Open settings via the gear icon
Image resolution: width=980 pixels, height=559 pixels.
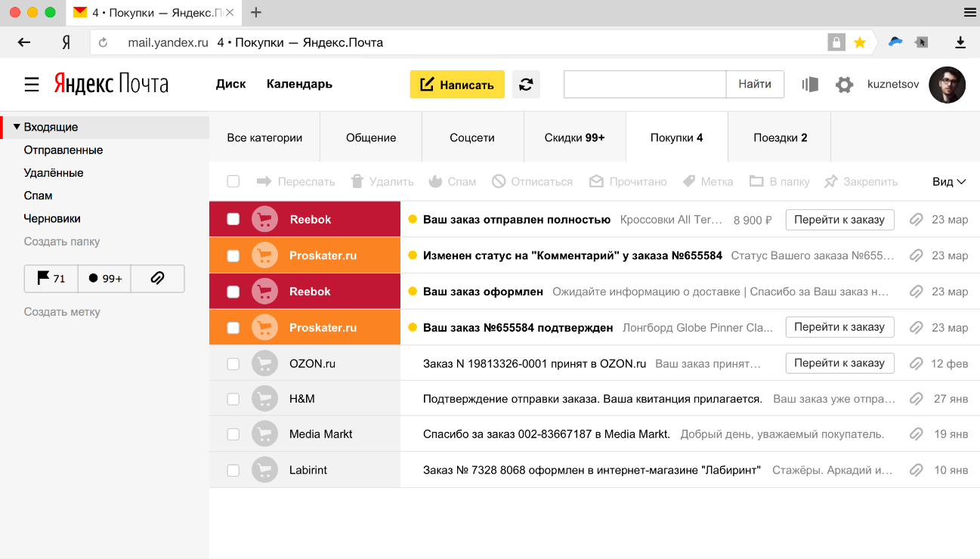[x=844, y=85]
